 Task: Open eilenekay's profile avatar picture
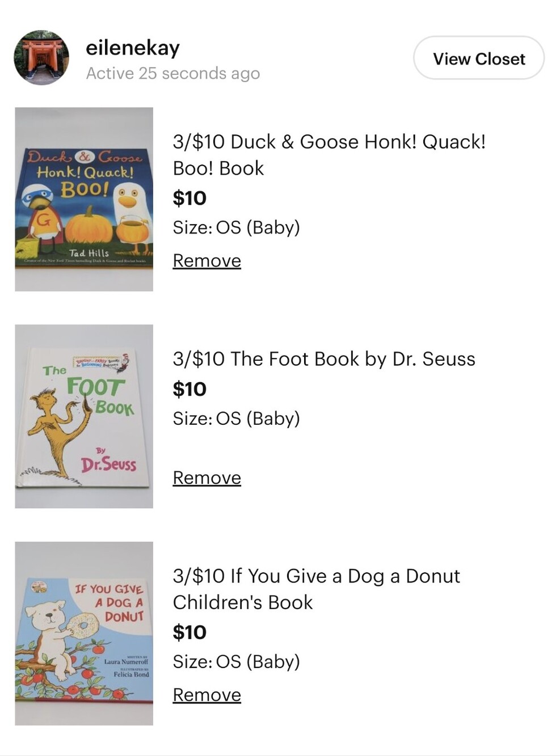tap(41, 58)
